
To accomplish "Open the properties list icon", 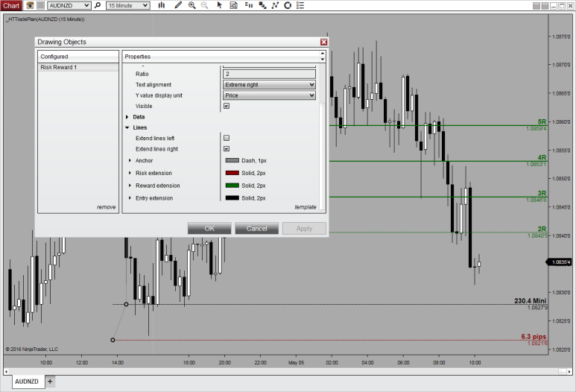I will 300,5.
